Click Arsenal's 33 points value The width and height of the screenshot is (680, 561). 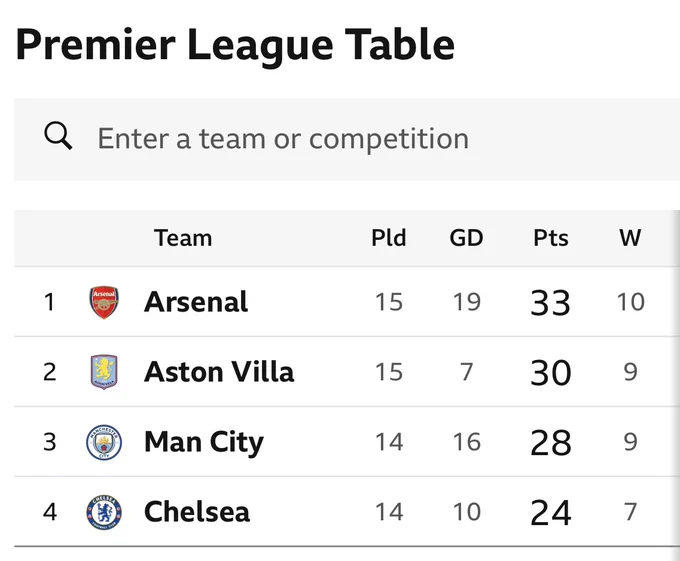pyautogui.click(x=550, y=303)
